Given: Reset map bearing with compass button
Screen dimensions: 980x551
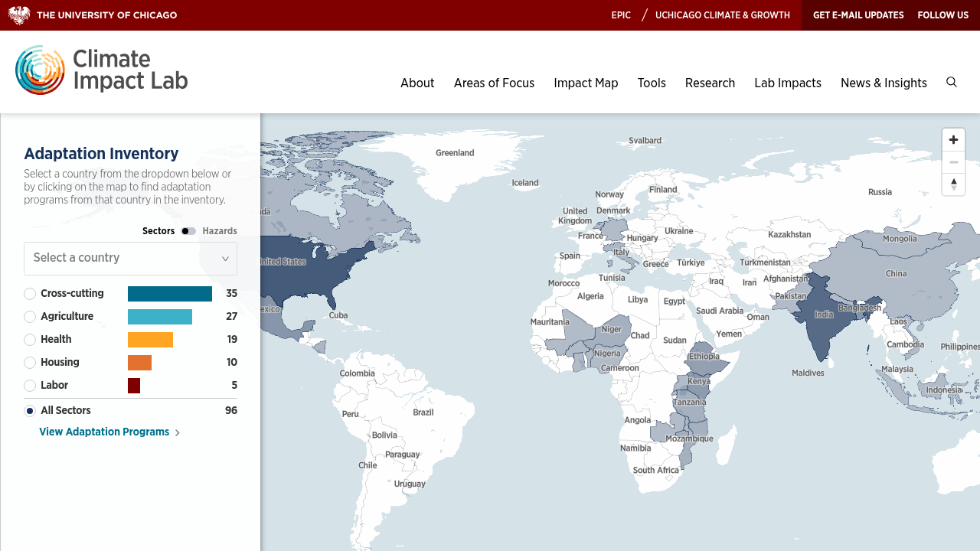Looking at the screenshot, I should click(x=953, y=184).
